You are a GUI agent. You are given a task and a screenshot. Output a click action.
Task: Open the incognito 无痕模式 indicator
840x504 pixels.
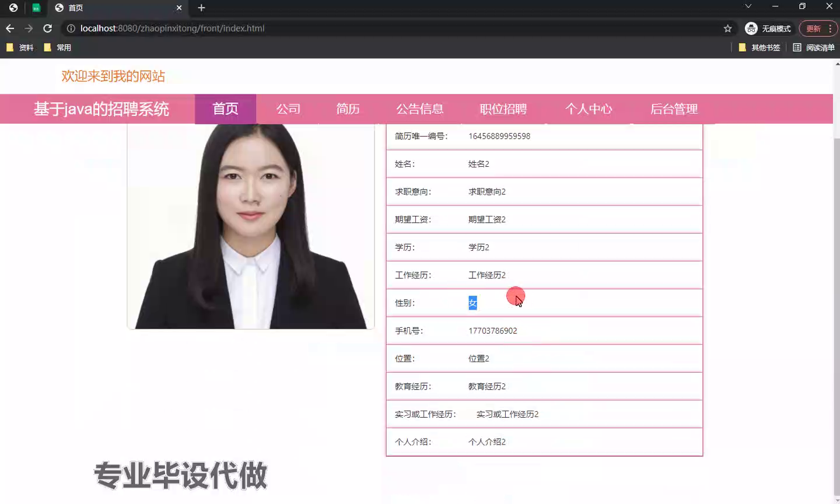[768, 29]
